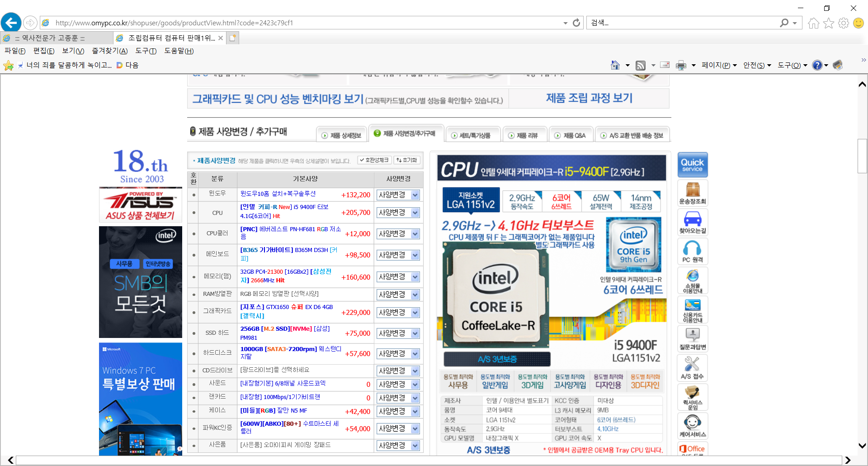Expand the address bar history dropdown arrow

(566, 23)
